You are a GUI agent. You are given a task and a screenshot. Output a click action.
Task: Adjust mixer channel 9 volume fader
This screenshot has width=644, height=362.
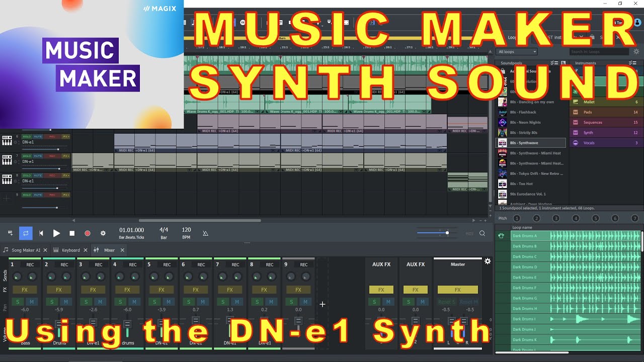click(298, 321)
